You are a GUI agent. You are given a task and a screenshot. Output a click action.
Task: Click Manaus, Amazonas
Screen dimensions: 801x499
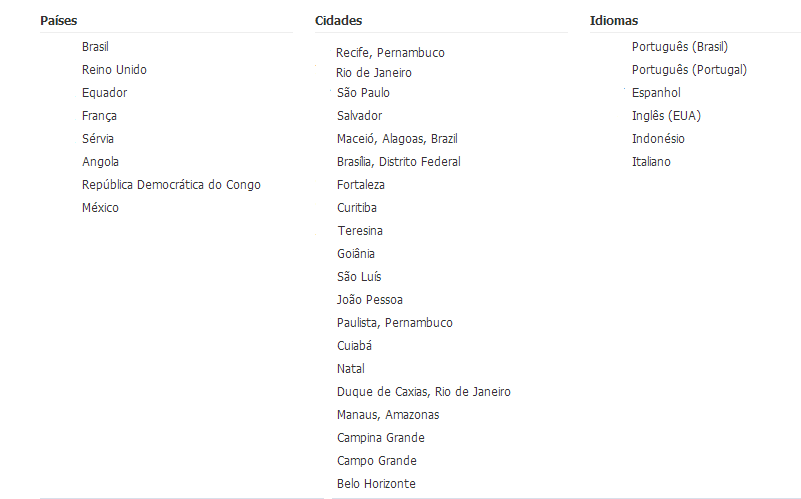(388, 415)
